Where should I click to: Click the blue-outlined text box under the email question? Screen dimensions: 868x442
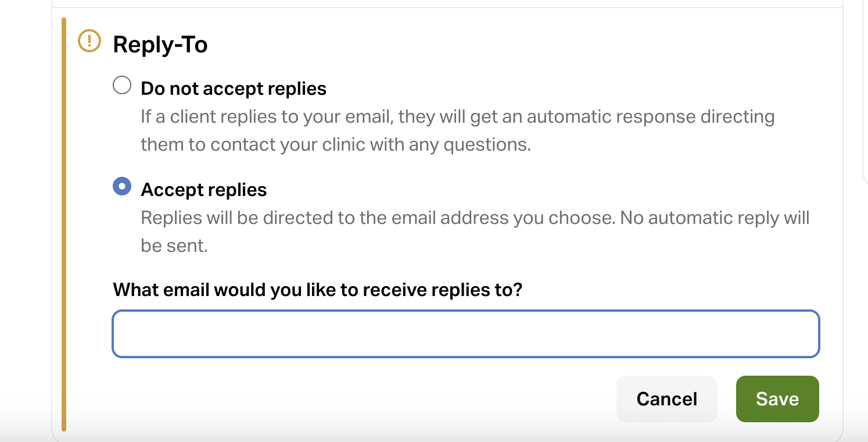point(465,334)
